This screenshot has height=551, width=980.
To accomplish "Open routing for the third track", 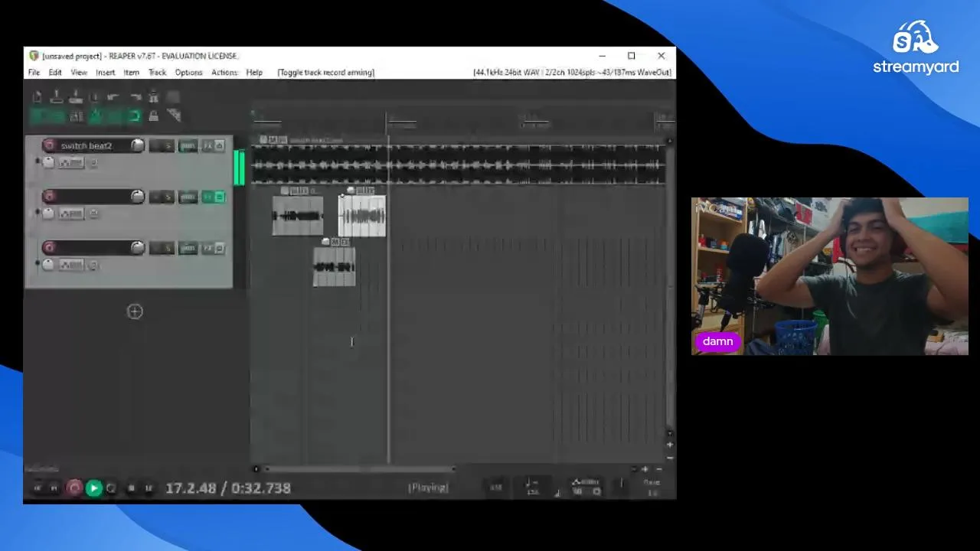I will click(x=188, y=248).
